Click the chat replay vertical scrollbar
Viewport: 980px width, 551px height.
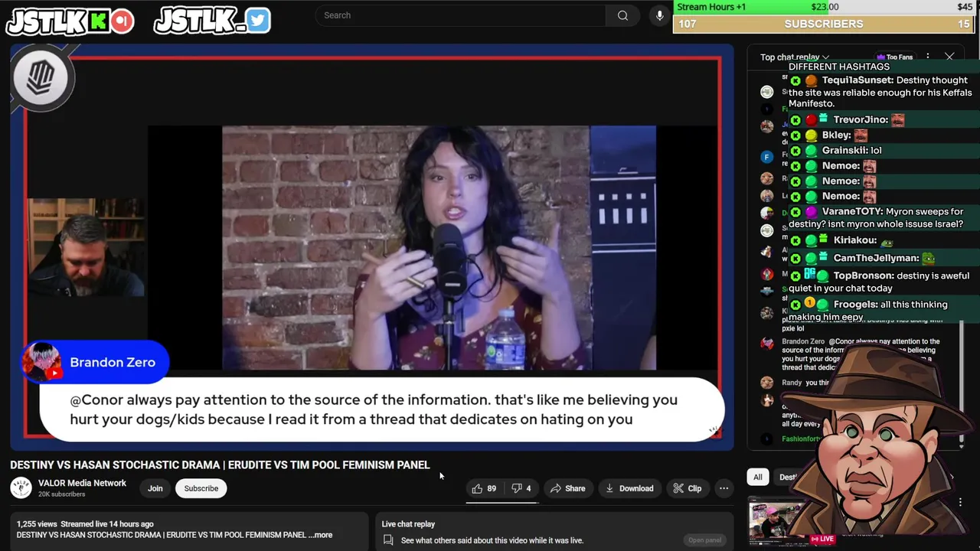[x=962, y=383]
